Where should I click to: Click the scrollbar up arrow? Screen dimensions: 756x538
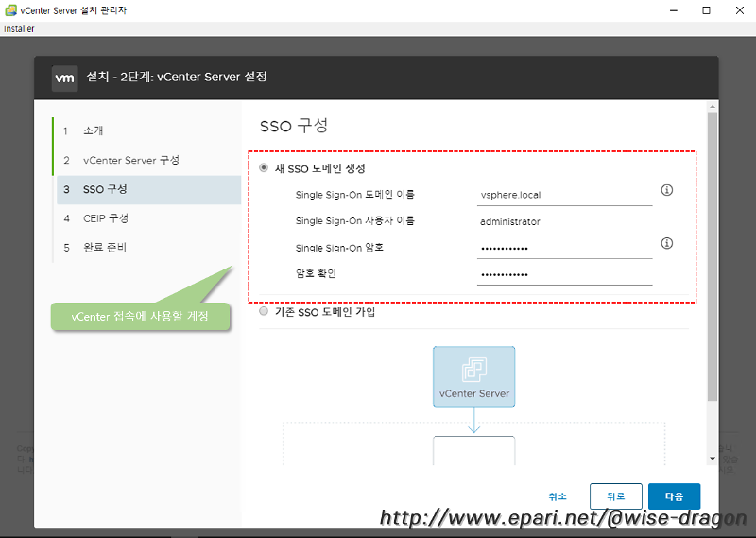tap(713, 106)
